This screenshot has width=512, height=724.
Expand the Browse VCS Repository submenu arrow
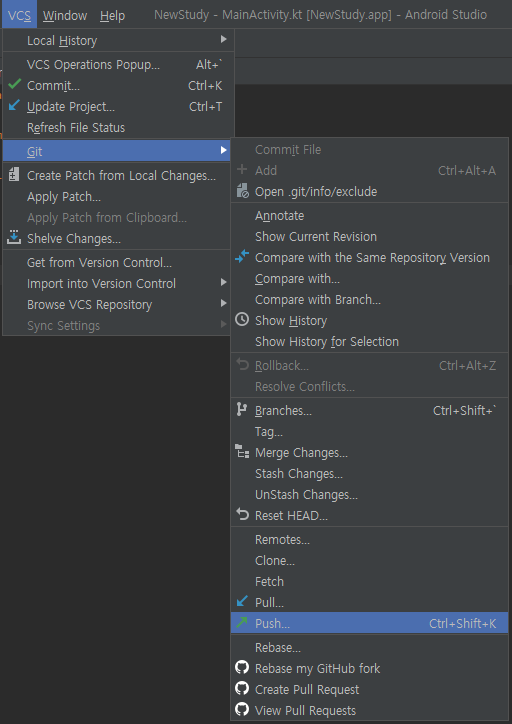[x=223, y=304]
